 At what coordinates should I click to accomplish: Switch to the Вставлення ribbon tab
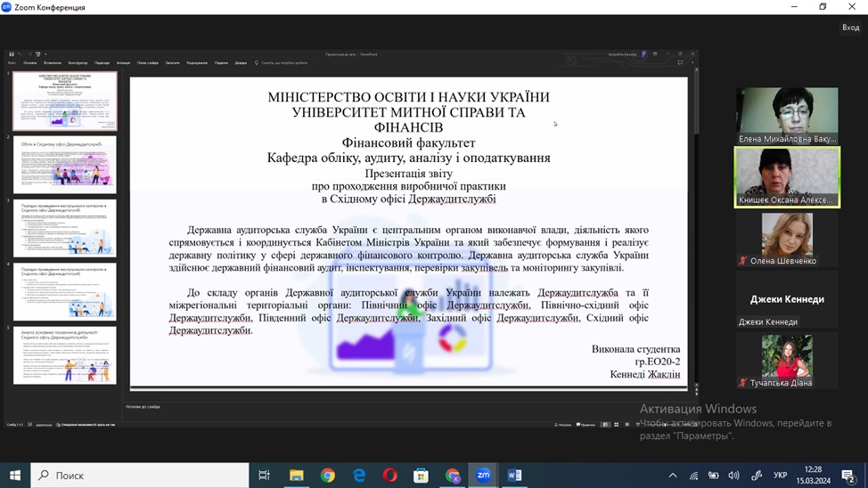pos(53,63)
